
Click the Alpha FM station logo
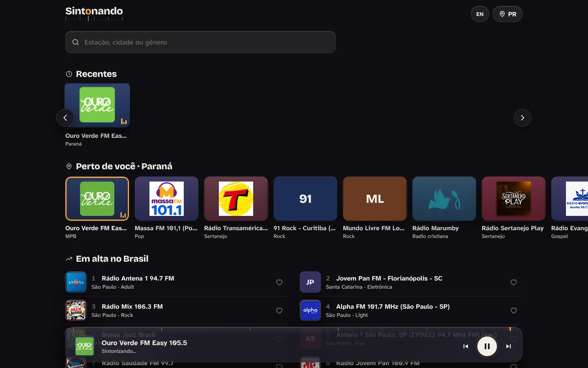(x=310, y=310)
